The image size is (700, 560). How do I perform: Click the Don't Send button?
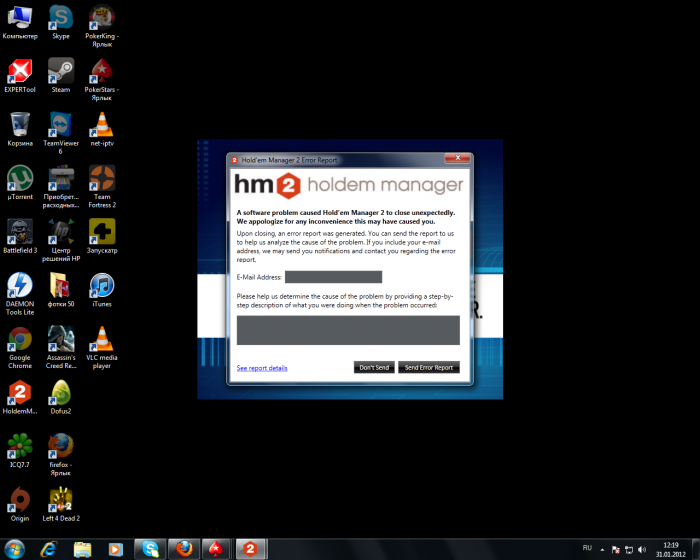click(374, 368)
